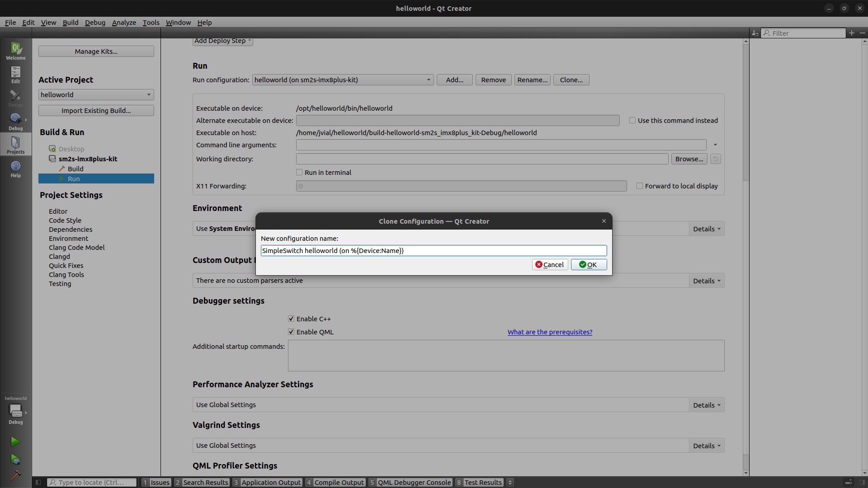Select the Projects mode icon

coord(15,144)
